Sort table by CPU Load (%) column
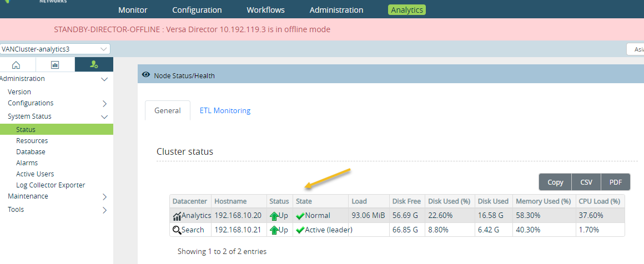The width and height of the screenshot is (644, 264). [x=600, y=201]
